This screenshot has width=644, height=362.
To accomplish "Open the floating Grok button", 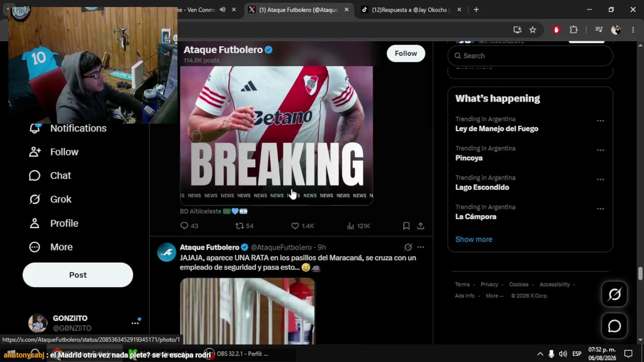I will (614, 295).
